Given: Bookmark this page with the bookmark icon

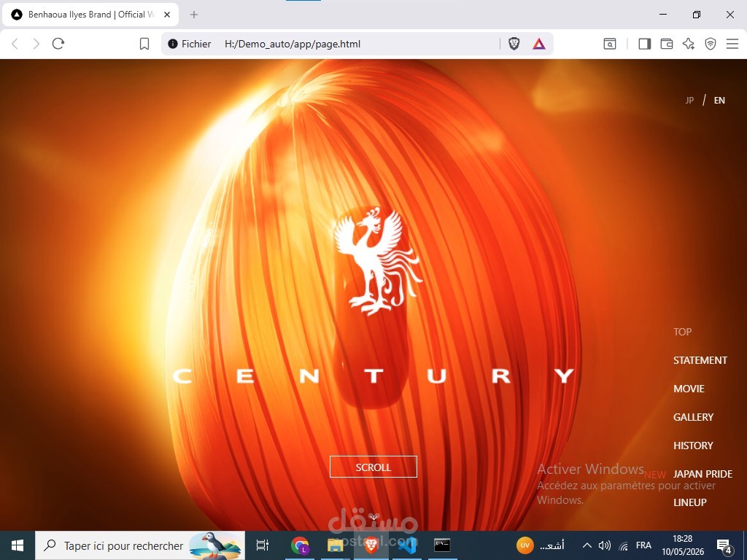Looking at the screenshot, I should pos(144,44).
